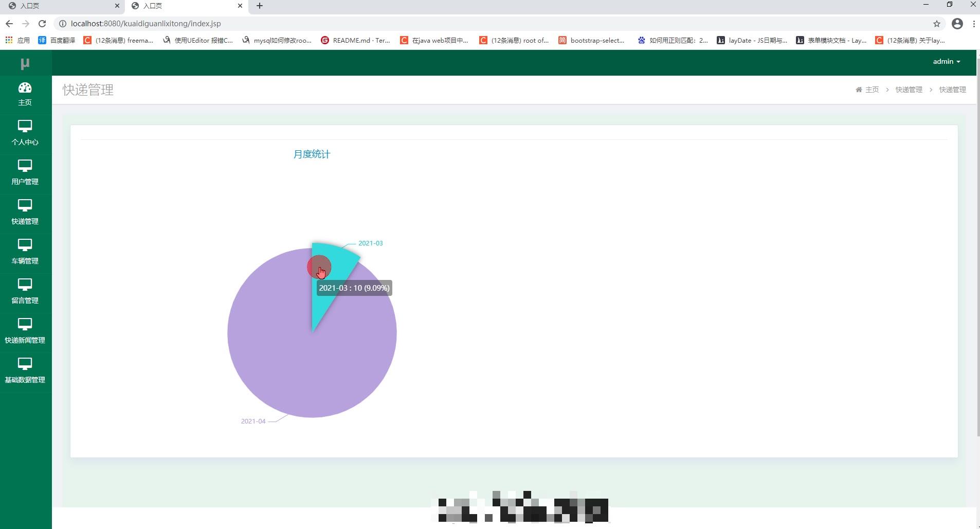This screenshot has height=529, width=980.
Task: Click the cyan 2021-03 pie slice label
Action: pos(370,243)
